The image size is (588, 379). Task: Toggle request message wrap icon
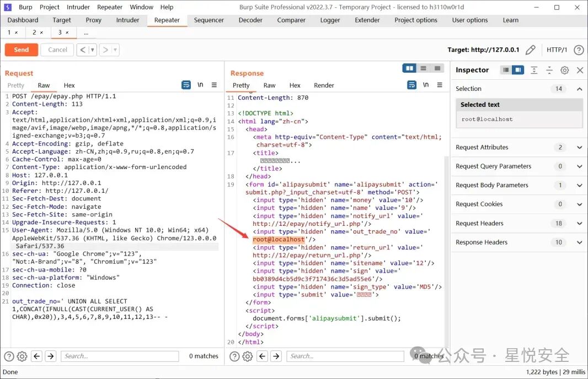coord(186,85)
